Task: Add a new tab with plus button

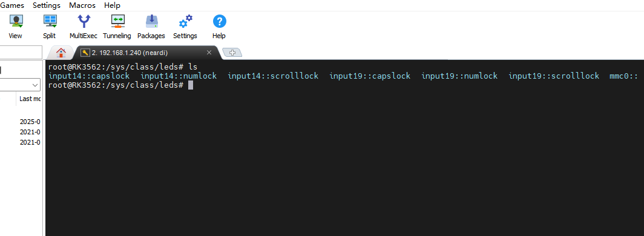Action: (232, 53)
